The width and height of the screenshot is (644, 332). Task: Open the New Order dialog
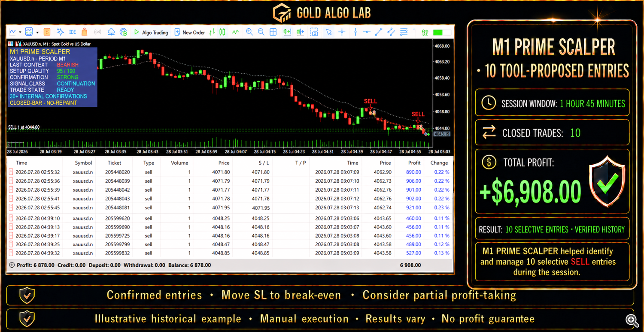coord(189,32)
